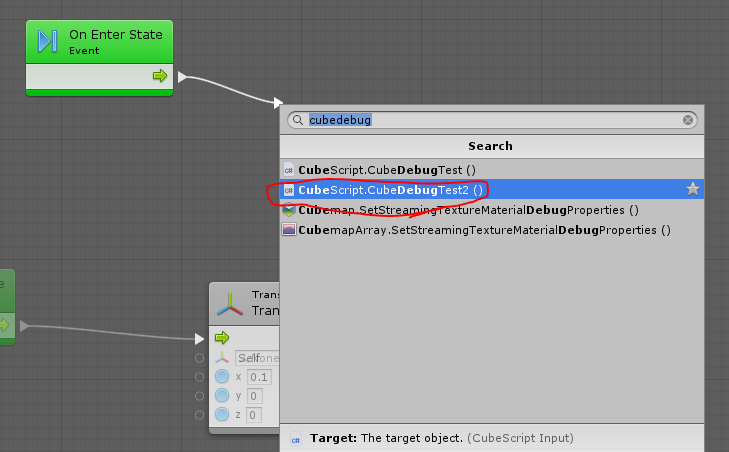Choose CubeScript.CubeDebugTest2 () result
The height and width of the screenshot is (452, 729).
click(390, 189)
